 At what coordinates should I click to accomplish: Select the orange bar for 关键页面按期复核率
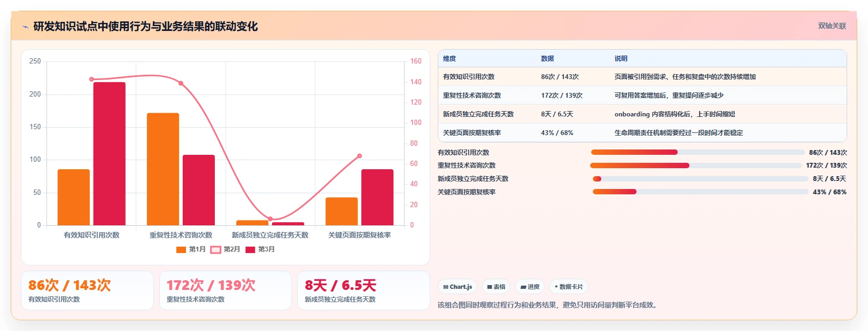tap(342, 211)
